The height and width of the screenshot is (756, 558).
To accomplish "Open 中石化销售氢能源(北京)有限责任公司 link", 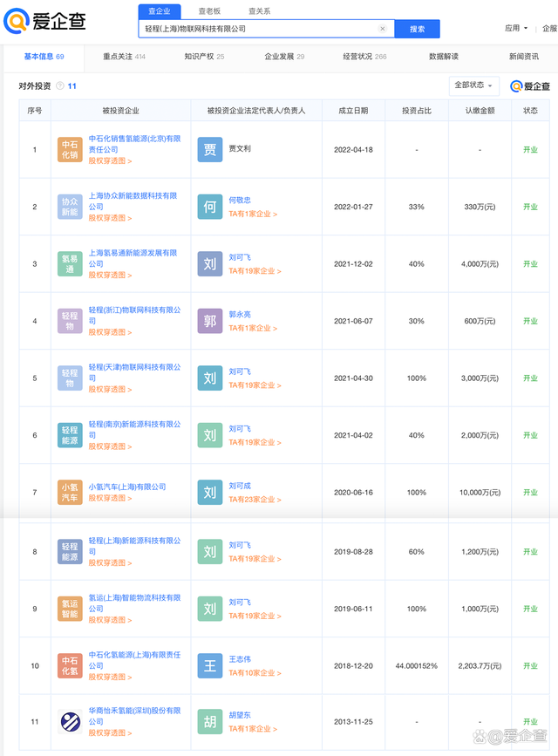I will click(x=134, y=144).
